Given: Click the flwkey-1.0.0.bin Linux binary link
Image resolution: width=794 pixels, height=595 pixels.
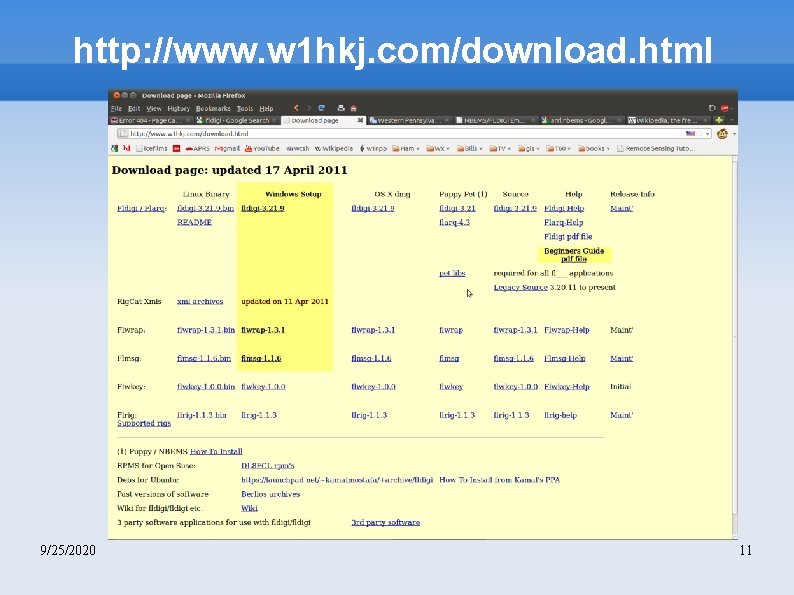Looking at the screenshot, I should click(x=206, y=386).
